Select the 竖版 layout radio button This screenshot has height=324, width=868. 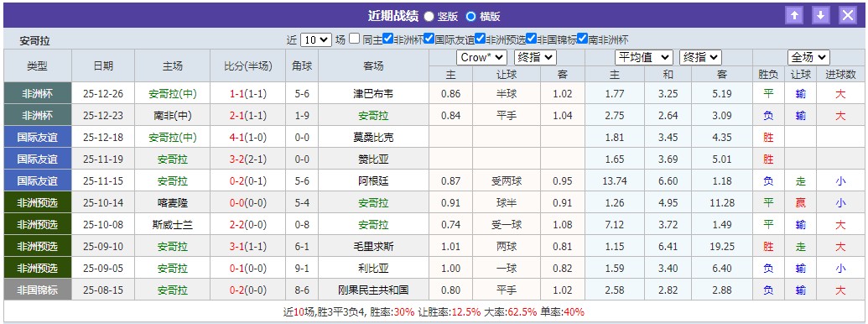coord(429,17)
